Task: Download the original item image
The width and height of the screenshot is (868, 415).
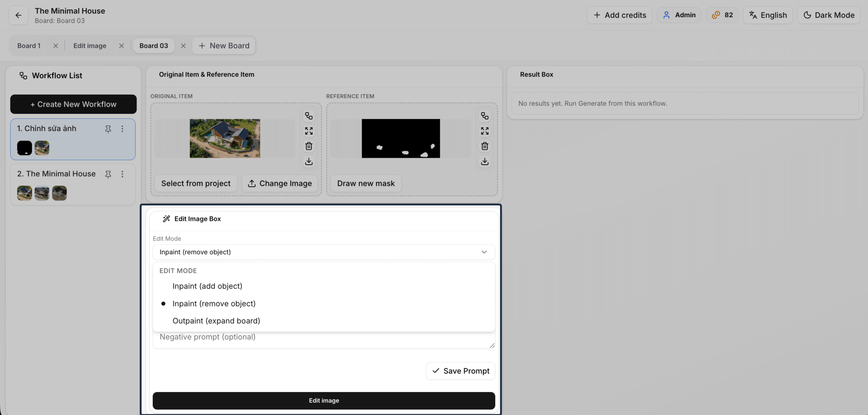Action: click(x=309, y=161)
